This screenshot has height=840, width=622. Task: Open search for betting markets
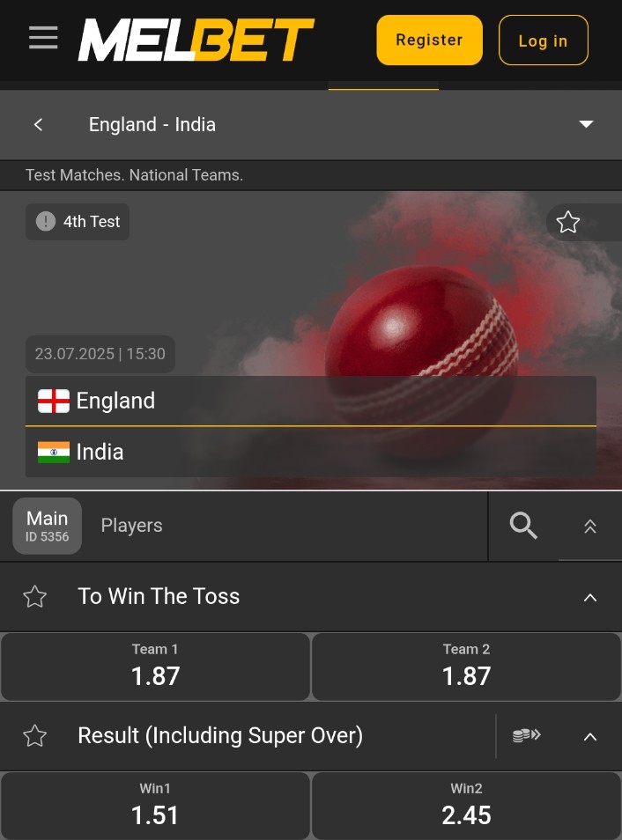(523, 526)
